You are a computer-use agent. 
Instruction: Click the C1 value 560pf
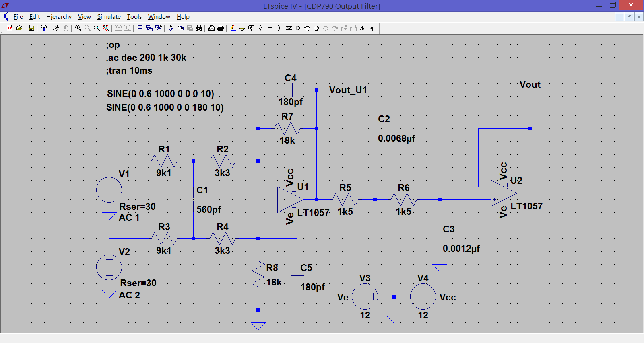click(208, 209)
